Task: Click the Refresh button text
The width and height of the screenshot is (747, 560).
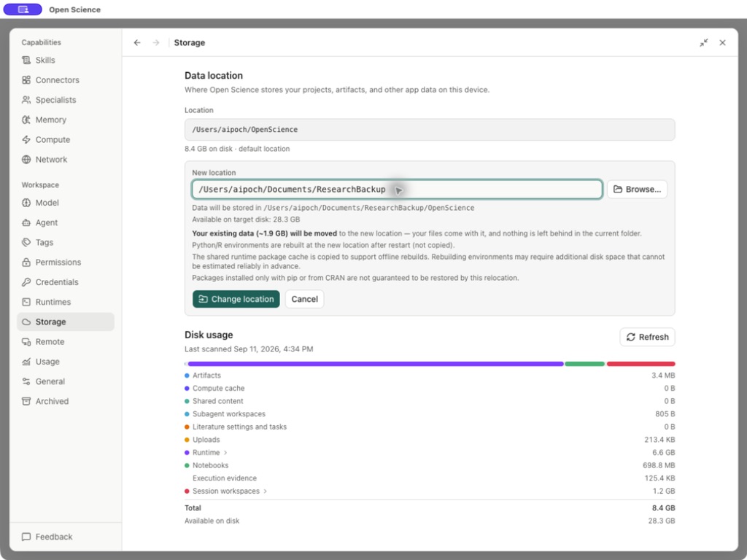Action: click(x=654, y=337)
